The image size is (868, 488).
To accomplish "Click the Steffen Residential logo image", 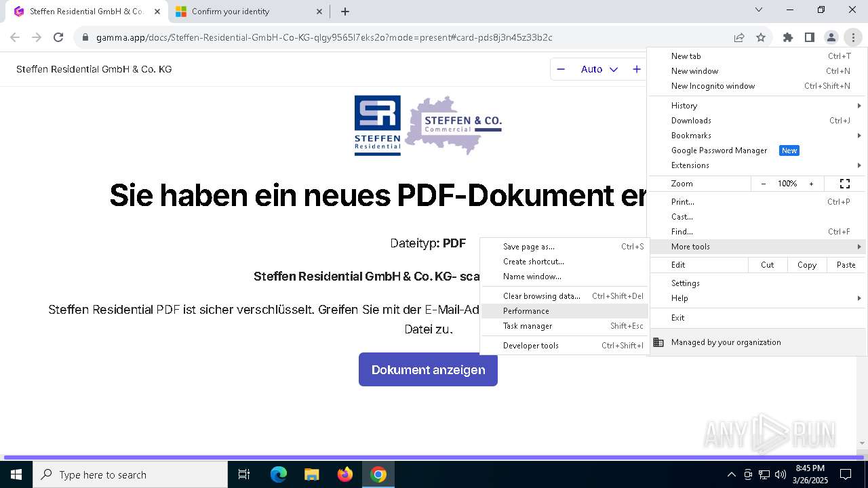I will click(x=378, y=125).
